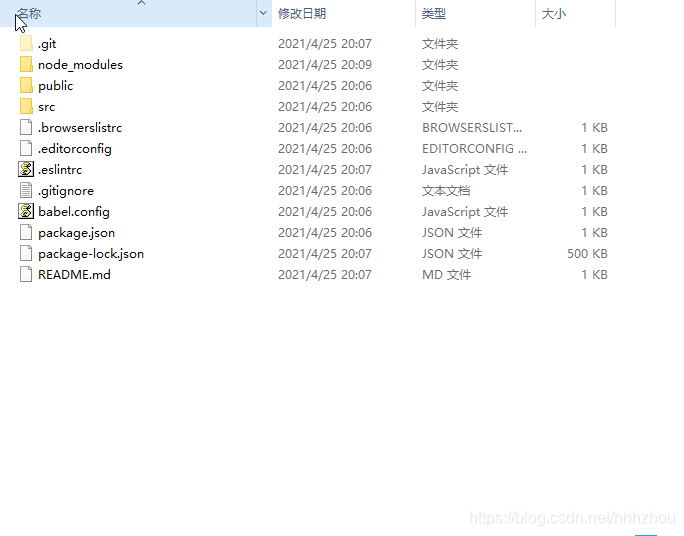Click the modified date of the src folder
This screenshot has height=536, width=684.
325,107
